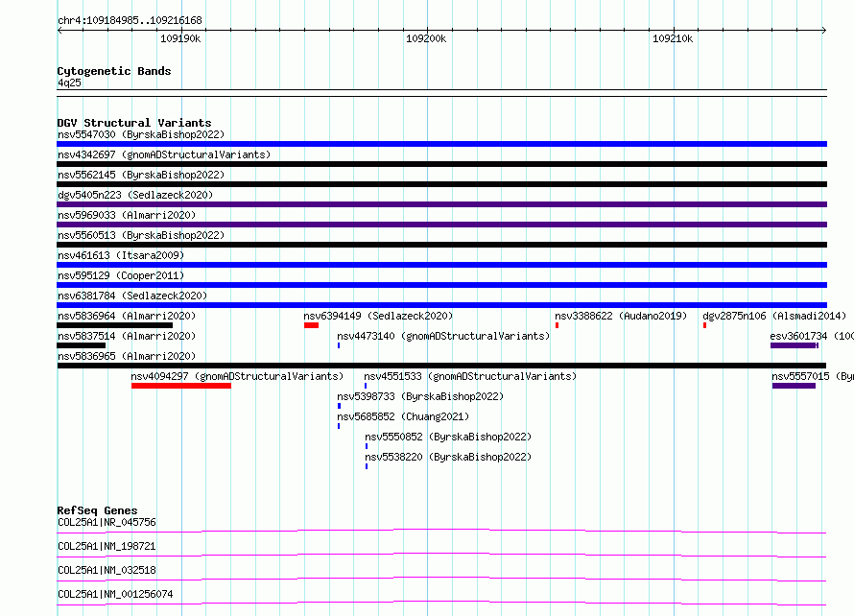This screenshot has height=616, width=854.
Task: Click the nsv4551533 gnomADStructuralVariants label
Action: click(x=470, y=376)
